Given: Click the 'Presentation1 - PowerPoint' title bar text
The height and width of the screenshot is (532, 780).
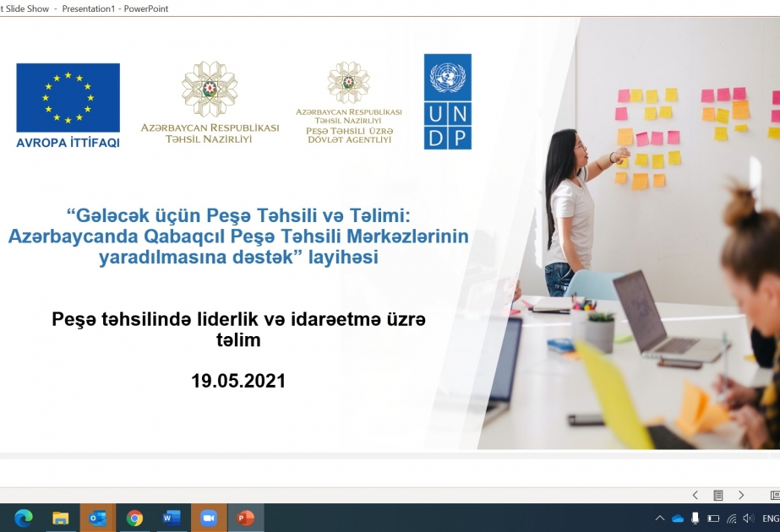Looking at the screenshot, I should (x=115, y=8).
